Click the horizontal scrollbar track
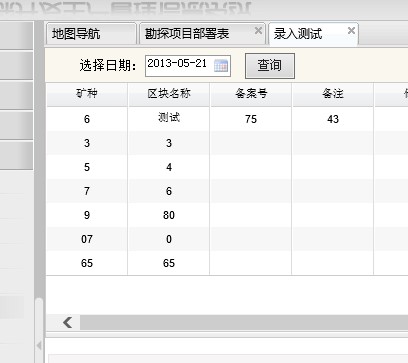Image resolution: width=408 pixels, height=363 pixels. (x=243, y=322)
